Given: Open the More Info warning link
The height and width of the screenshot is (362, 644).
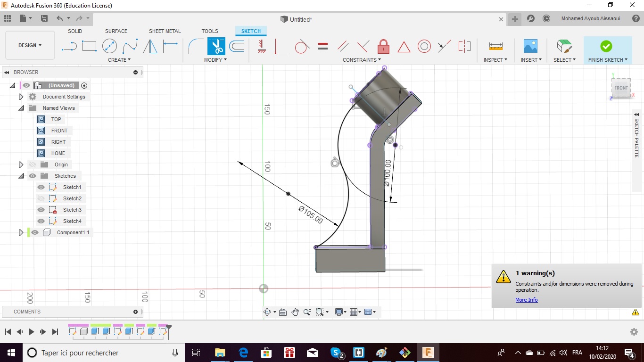Looking at the screenshot, I should tap(526, 300).
